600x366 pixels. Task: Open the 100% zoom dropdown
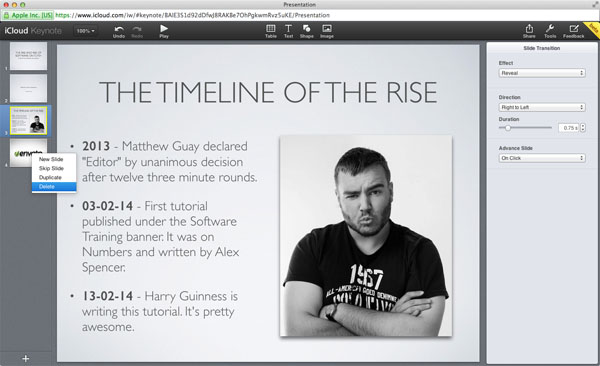85,31
